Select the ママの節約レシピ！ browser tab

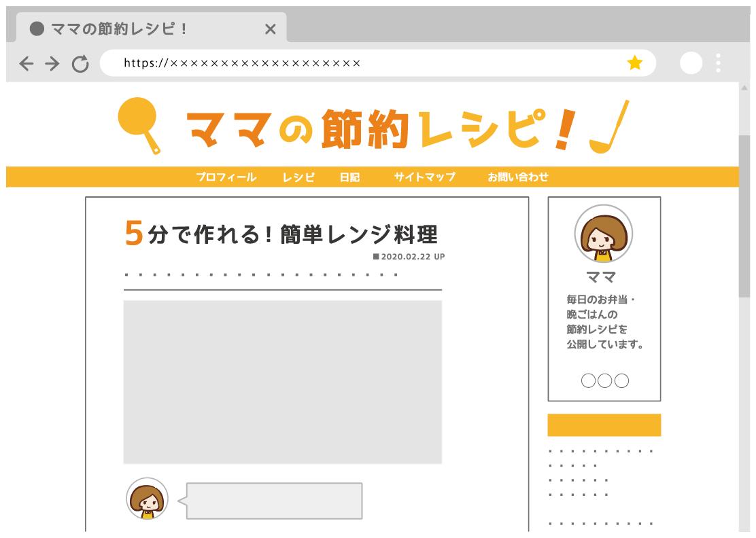point(152,28)
